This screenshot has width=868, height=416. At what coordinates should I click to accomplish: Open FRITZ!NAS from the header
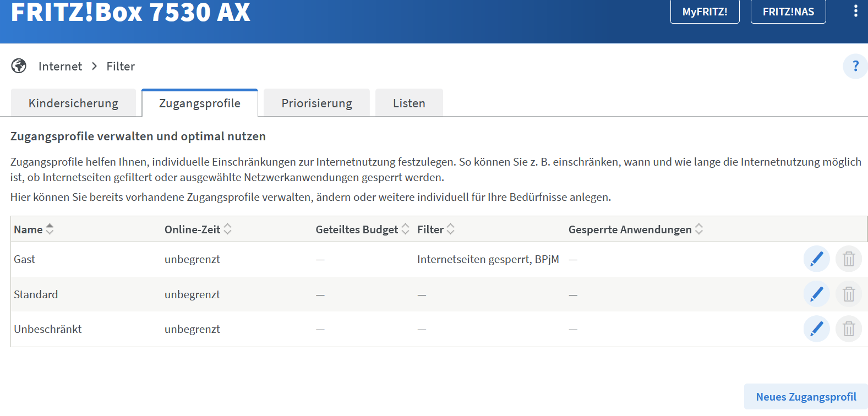click(x=788, y=12)
